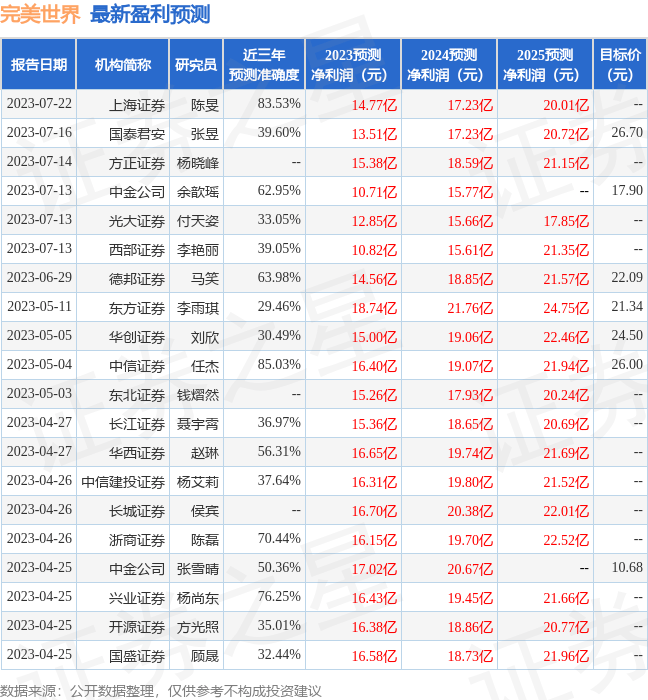Viewport: 648px width, 700px height.
Task: Select the 2023预测净利润 column header
Action: click(353, 64)
